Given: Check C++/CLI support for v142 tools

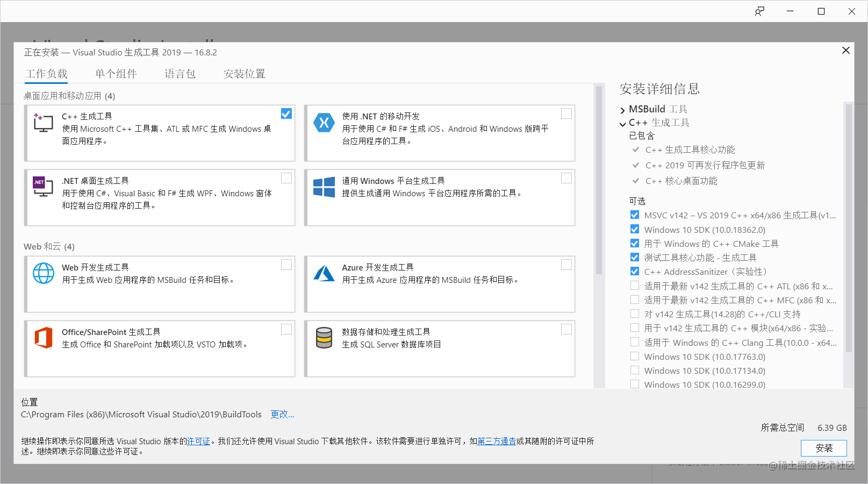Looking at the screenshot, I should pos(635,314).
